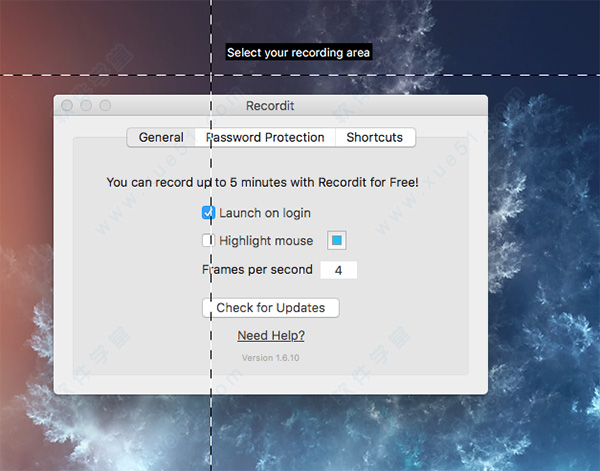The height and width of the screenshot is (471, 600).
Task: Click the Frames per second label
Action: click(x=257, y=270)
